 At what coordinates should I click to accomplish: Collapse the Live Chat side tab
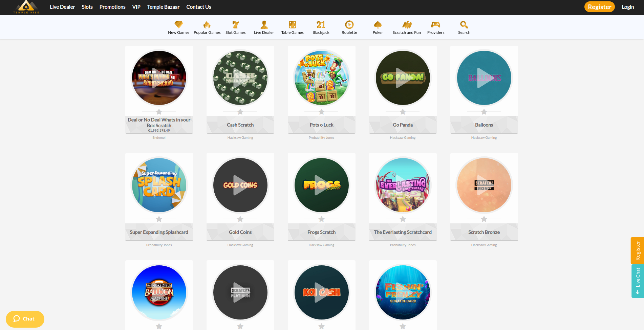tap(638, 281)
